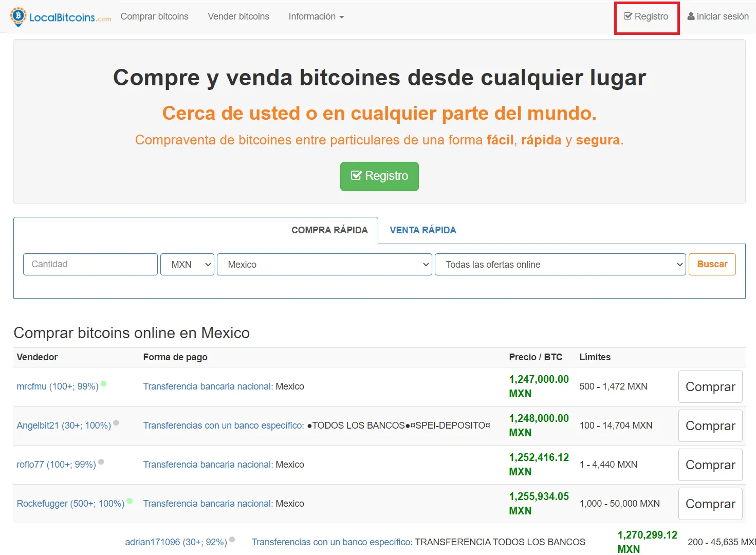
Task: Click Comprar button for roflo77's offer
Action: tap(710, 465)
